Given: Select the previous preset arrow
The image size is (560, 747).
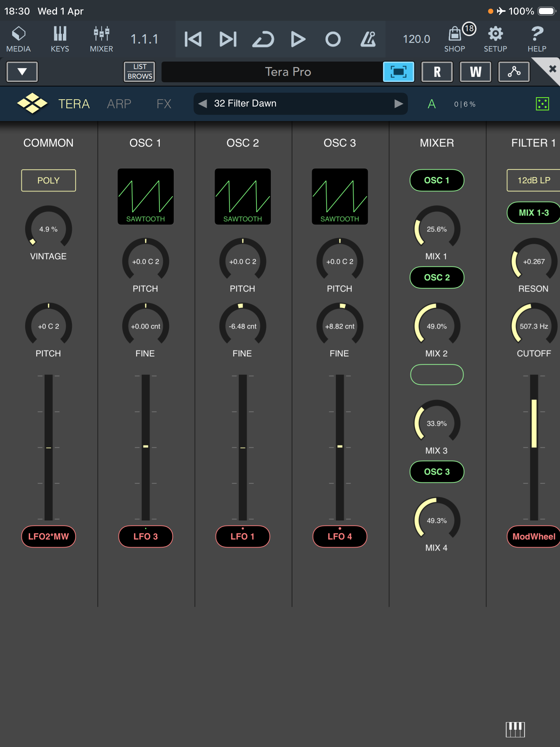Looking at the screenshot, I should click(x=203, y=103).
